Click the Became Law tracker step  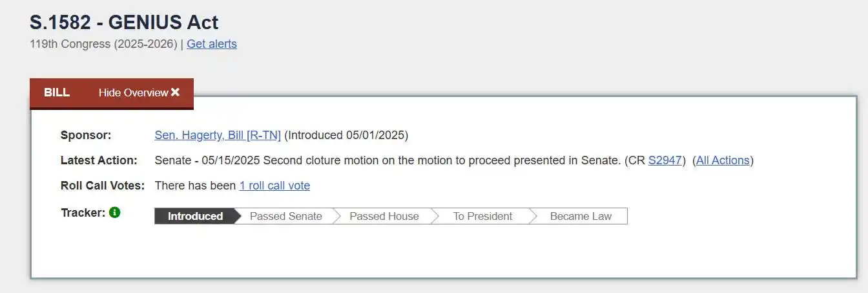(x=581, y=216)
